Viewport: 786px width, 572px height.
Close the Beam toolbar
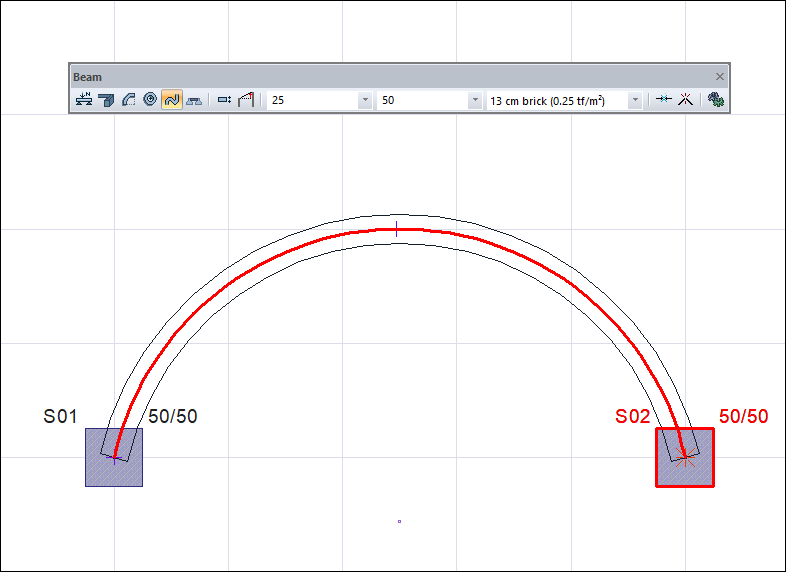[x=719, y=76]
